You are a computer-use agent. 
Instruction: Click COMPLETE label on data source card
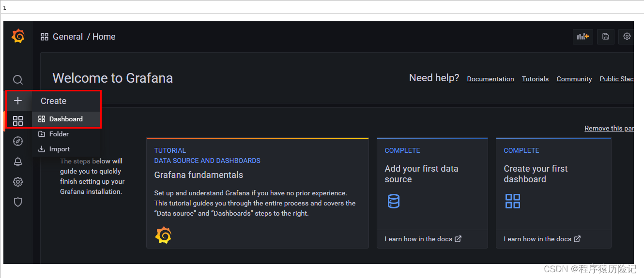402,150
